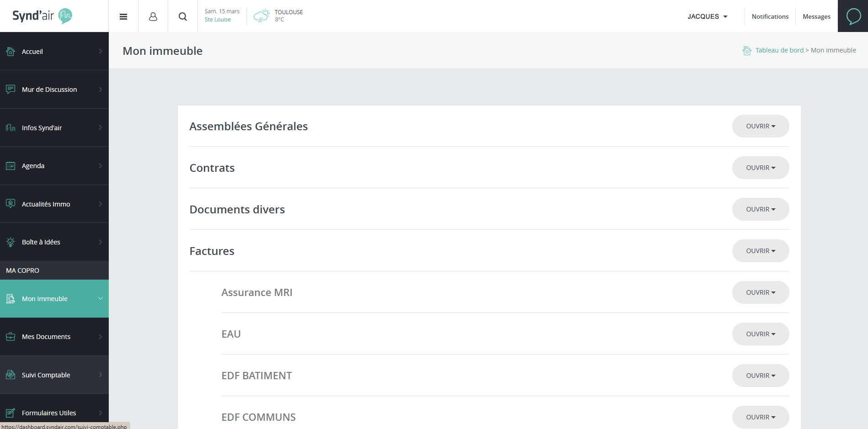
Task: Click the Formulaires Utiles pencil icon
Action: 11,413
